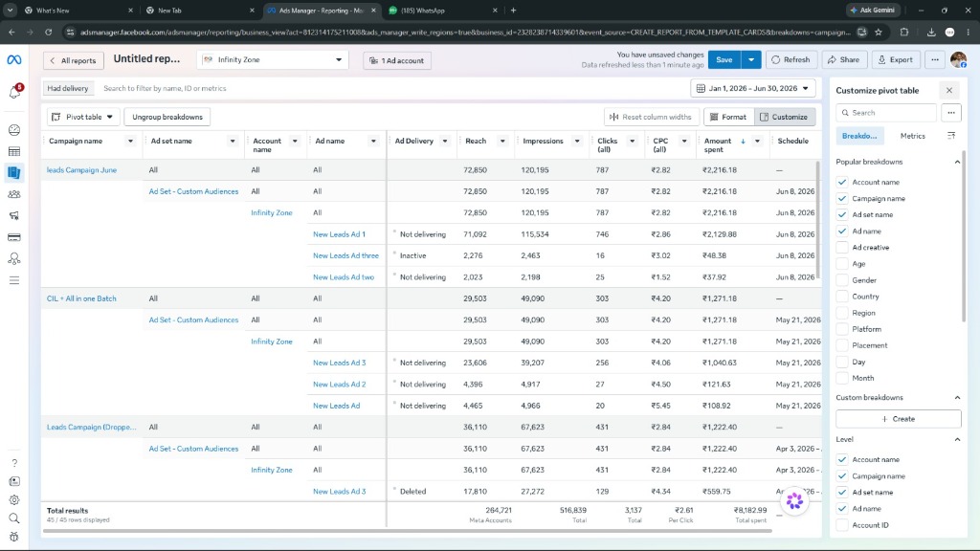This screenshot has width=980, height=551.
Task: Enable Gender breakdown checkbox
Action: click(x=842, y=280)
